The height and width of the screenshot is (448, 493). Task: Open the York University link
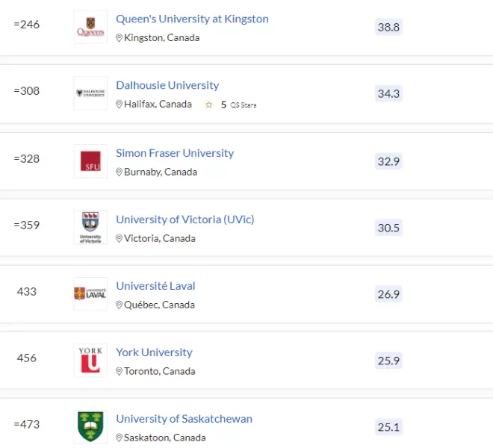click(x=154, y=352)
